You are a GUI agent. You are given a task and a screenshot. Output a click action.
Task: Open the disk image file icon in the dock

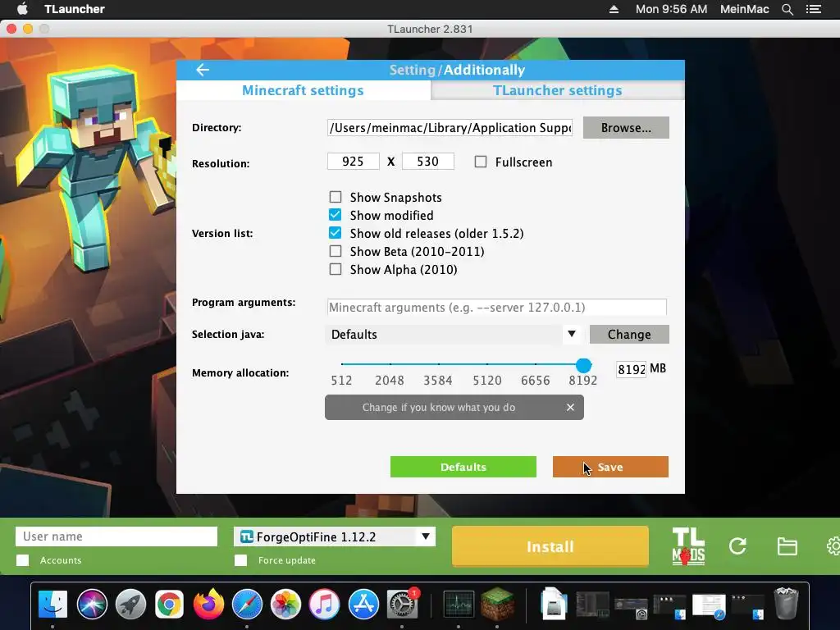coord(554,605)
